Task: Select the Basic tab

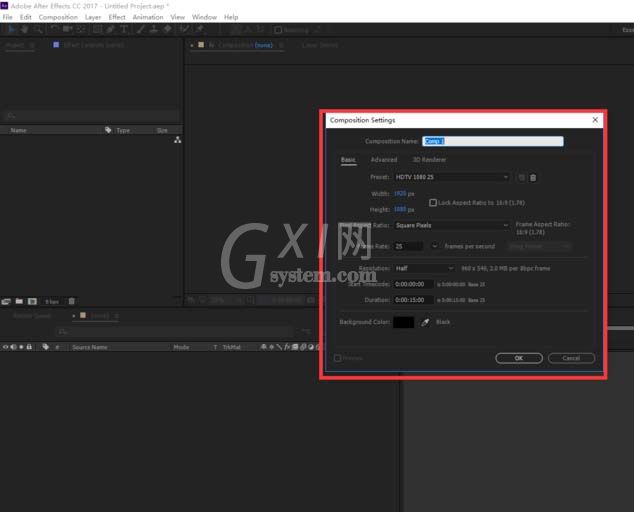Action: tap(348, 160)
